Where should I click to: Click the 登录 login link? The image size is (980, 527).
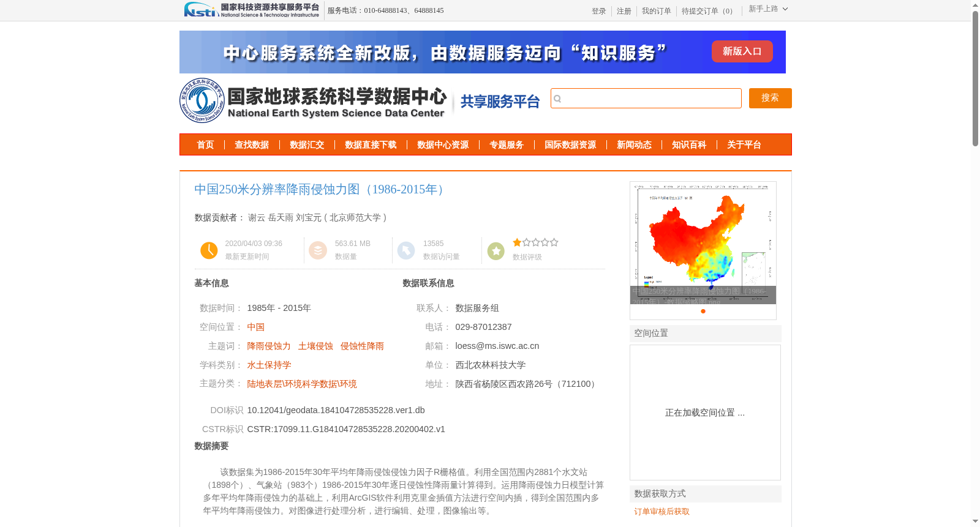599,11
